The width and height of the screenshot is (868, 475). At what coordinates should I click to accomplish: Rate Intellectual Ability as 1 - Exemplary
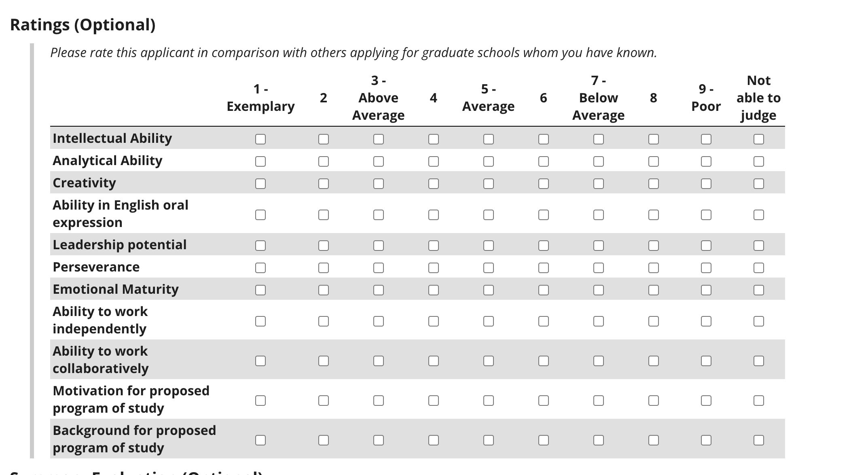[x=260, y=139]
